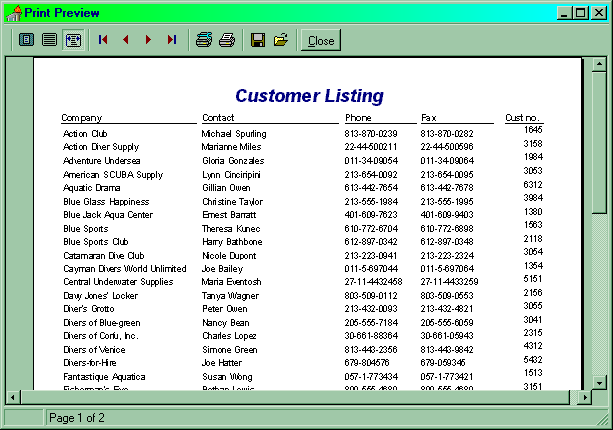The width and height of the screenshot is (613, 430).
Task: Load report with open folder icon
Action: (281, 40)
